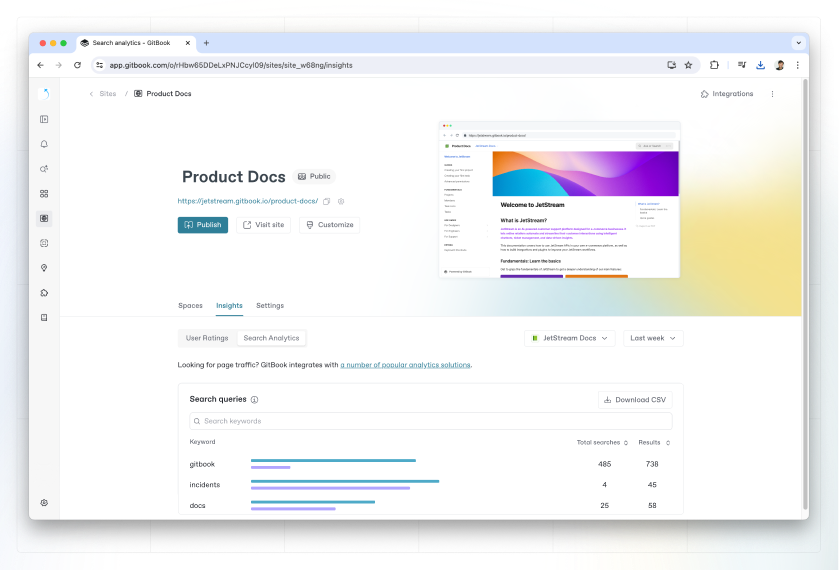This screenshot has height=570, width=839.
Task: Open the puzzle-piece integrations icon in sidebar
Action: (44, 293)
